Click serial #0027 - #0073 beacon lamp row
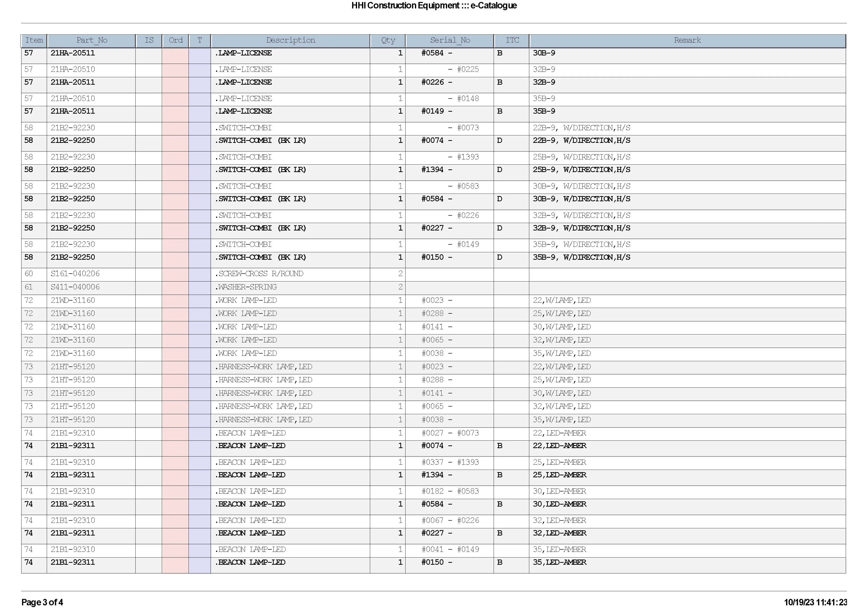The height and width of the screenshot is (614, 868). point(450,433)
